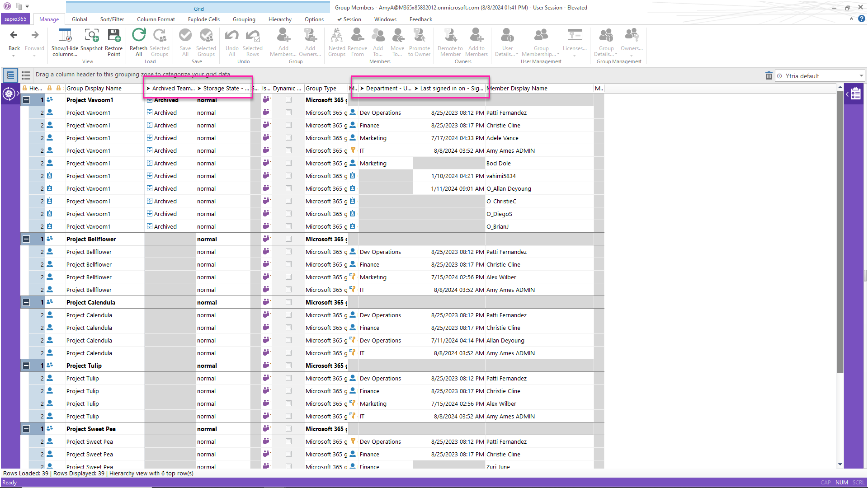Viewport: 868px width, 488px height.
Task: Open the Manage ribbon tab
Action: (x=49, y=19)
